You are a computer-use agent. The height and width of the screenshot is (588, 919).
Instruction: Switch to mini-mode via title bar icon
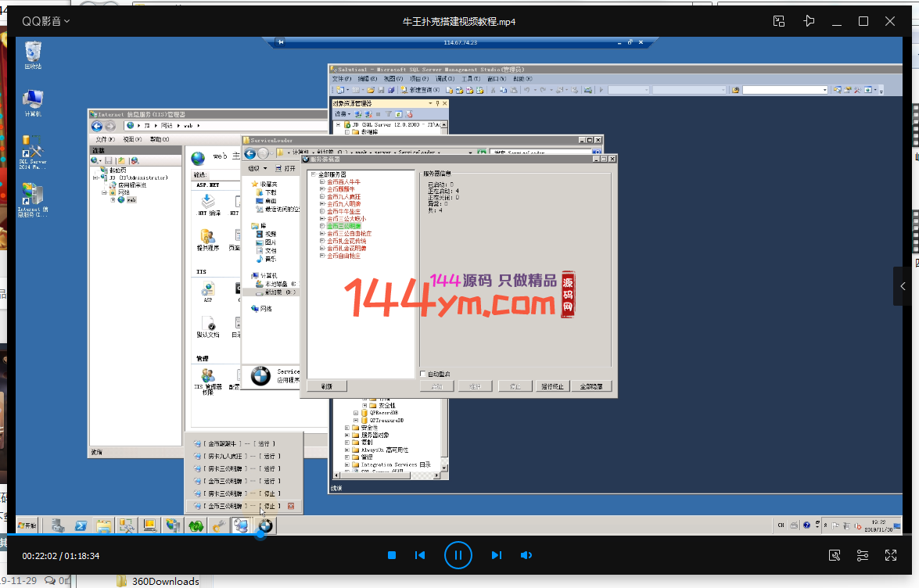[x=779, y=21]
